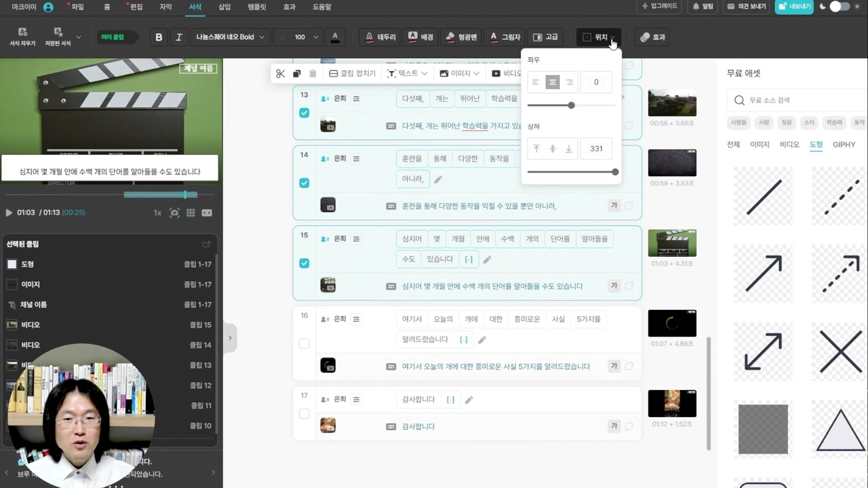Viewport: 868px width, 488px height.
Task: Toggle bold text formatting
Action: (159, 37)
